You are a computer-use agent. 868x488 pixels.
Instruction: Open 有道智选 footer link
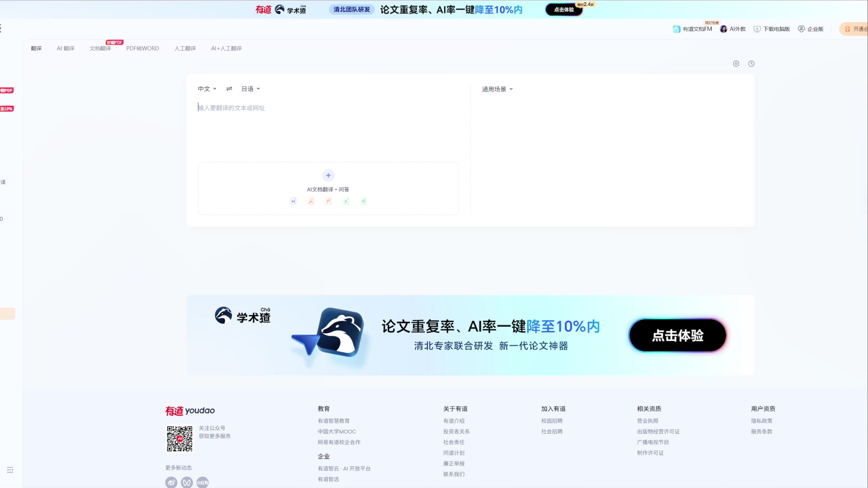(328, 479)
